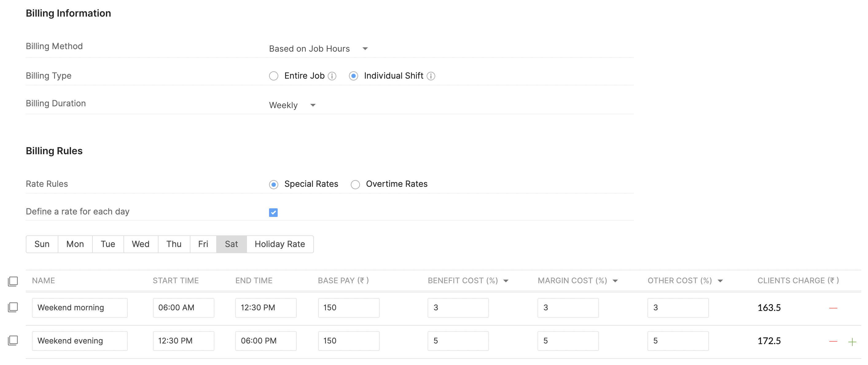868x365 pixels.
Task: Click copy icon for Weekend evening row
Action: coord(13,340)
